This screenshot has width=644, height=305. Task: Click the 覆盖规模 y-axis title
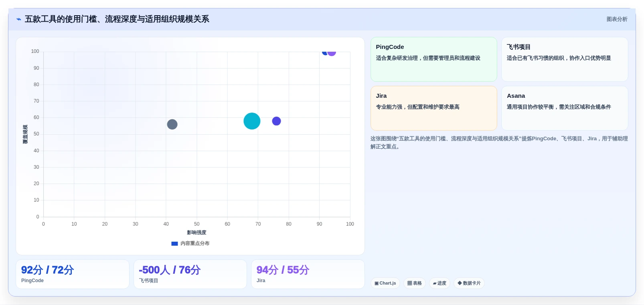(25, 134)
